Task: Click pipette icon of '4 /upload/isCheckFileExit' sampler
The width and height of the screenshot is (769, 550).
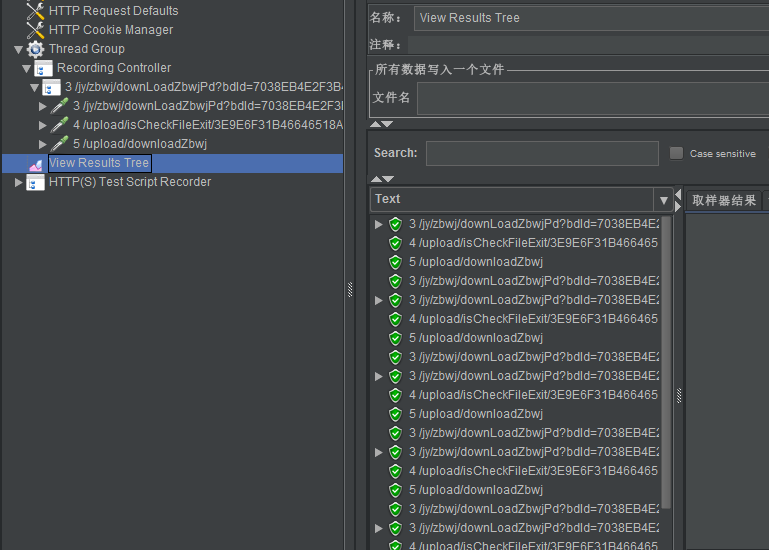Action: point(59,125)
